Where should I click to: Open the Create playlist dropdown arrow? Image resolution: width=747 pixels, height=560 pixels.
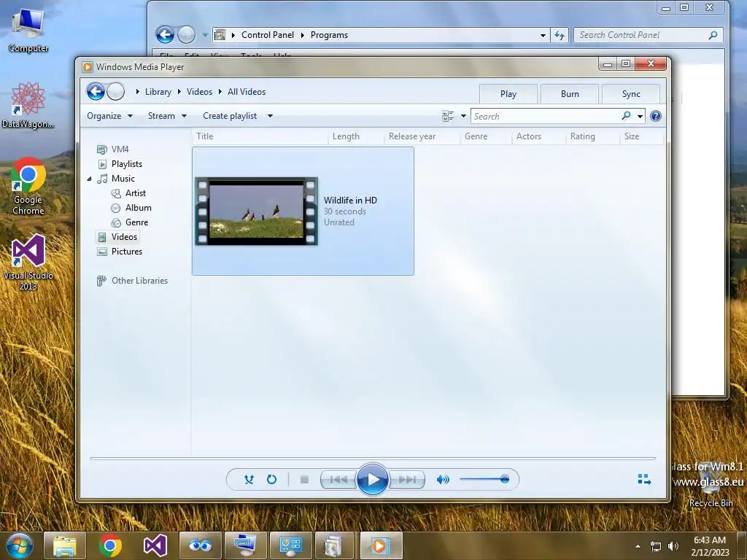click(x=270, y=116)
